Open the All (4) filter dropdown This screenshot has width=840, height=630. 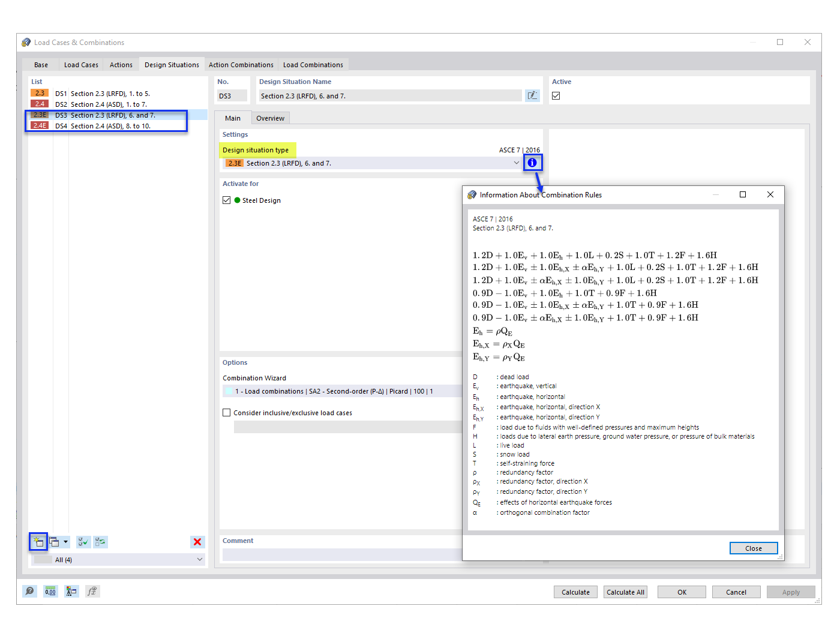(x=199, y=559)
